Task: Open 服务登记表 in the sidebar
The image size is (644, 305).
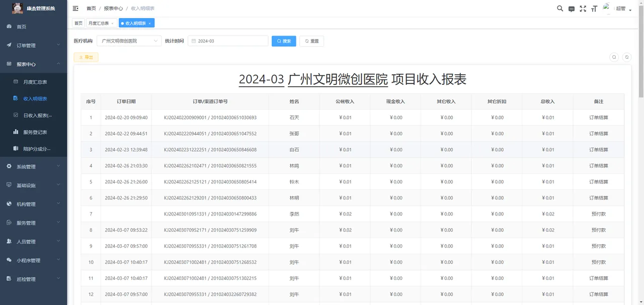Action: 33,132
